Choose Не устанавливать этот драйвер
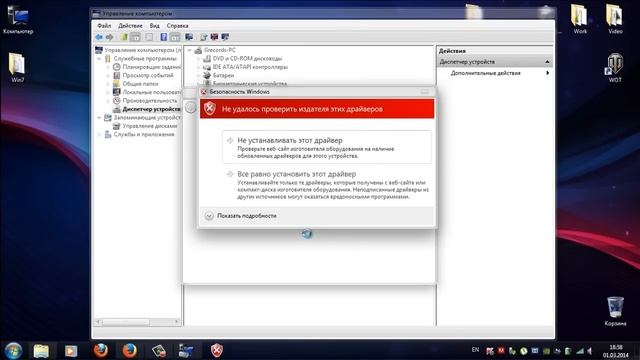This screenshot has width=640, height=360. pyautogui.click(x=327, y=147)
